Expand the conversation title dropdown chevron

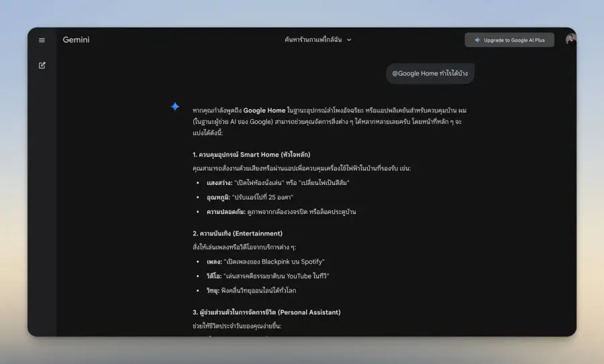click(349, 40)
